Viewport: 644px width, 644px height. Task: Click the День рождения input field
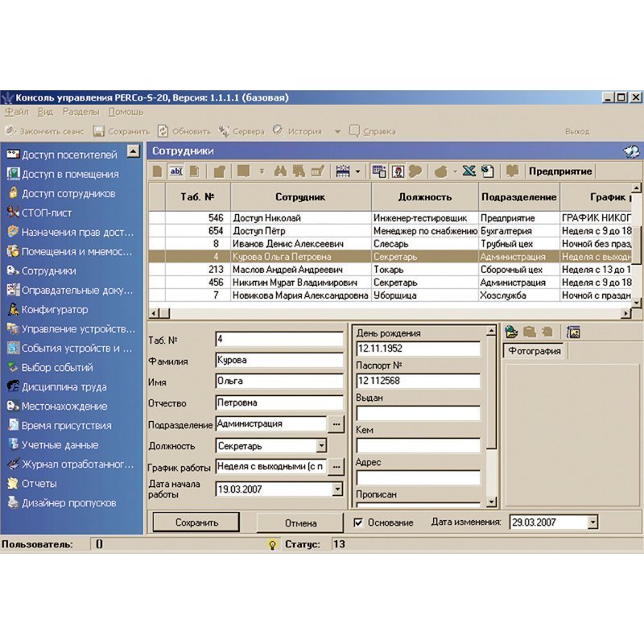418,349
